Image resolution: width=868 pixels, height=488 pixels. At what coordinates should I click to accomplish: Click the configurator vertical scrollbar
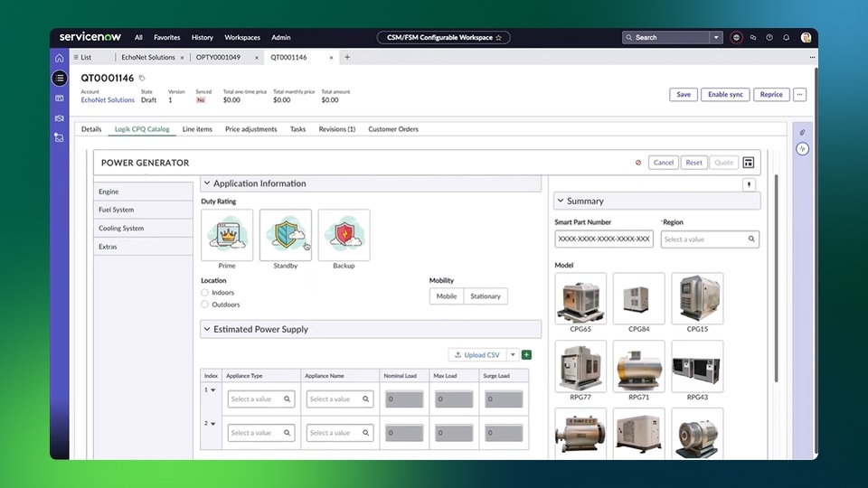click(x=776, y=278)
